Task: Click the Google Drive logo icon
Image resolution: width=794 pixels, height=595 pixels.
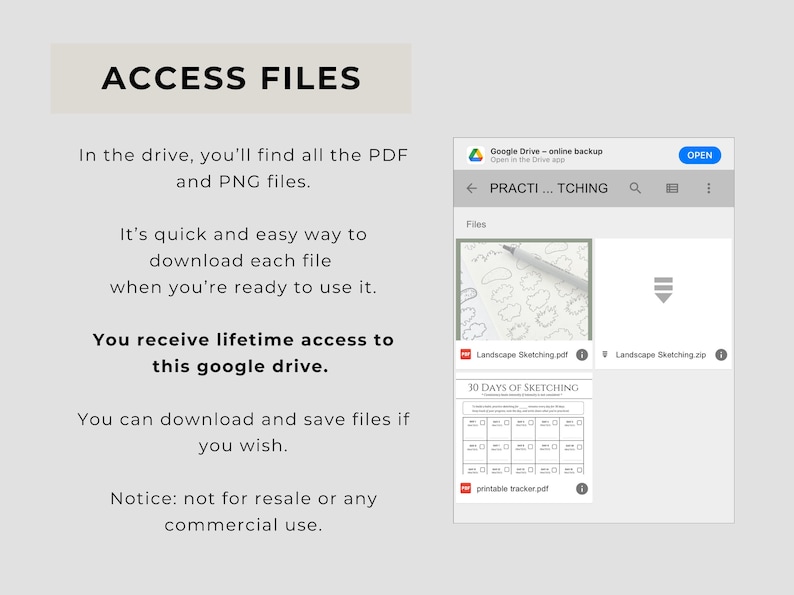Action: pos(475,155)
